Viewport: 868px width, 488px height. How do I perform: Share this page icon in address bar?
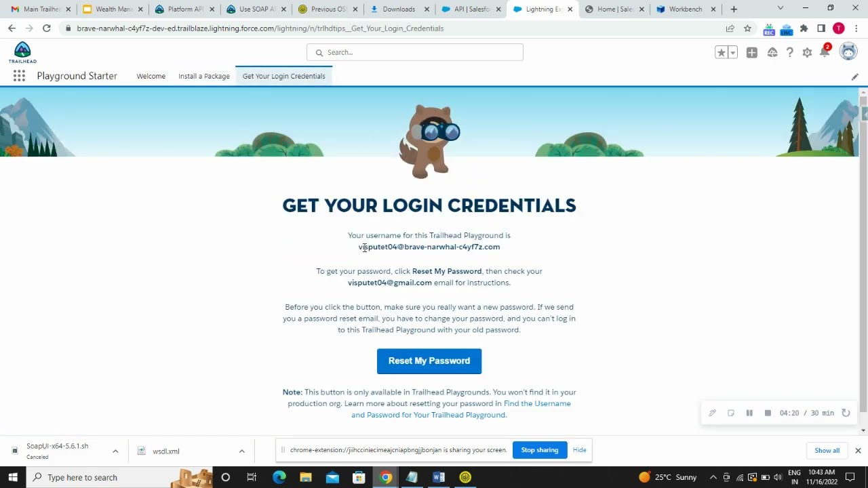(730, 28)
